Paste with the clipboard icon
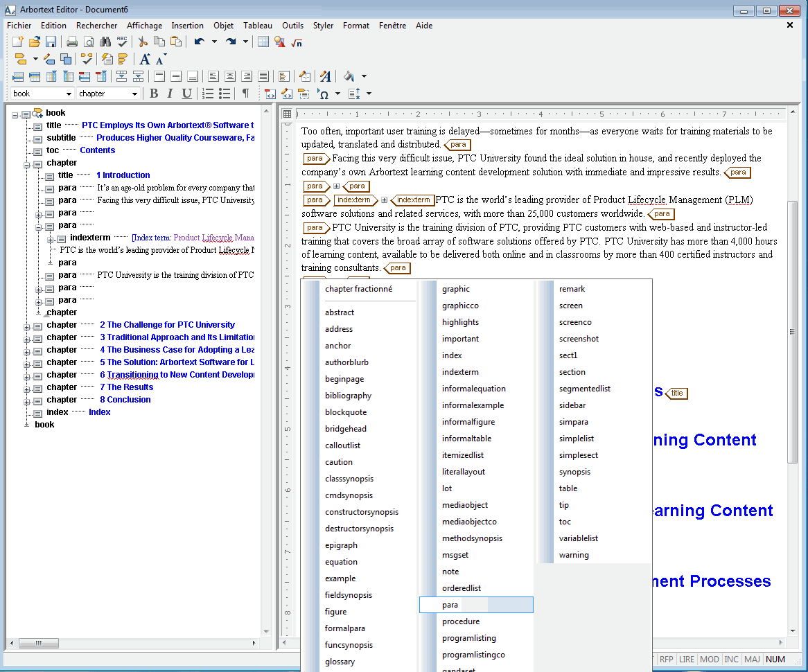The height and width of the screenshot is (672, 808). coord(176,42)
